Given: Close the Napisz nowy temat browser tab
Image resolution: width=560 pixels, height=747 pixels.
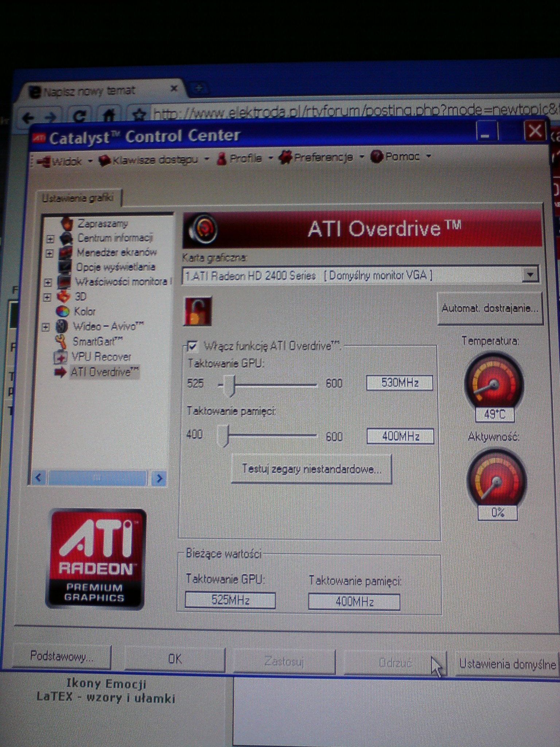Looking at the screenshot, I should [174, 89].
